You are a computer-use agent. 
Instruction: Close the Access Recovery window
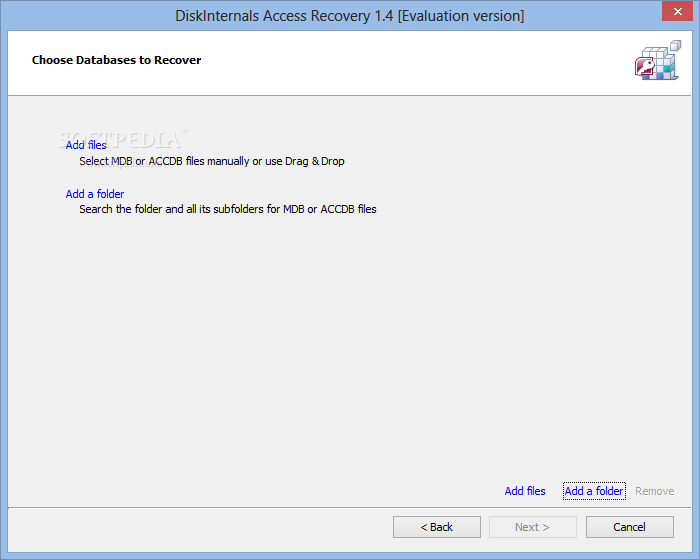[677, 12]
